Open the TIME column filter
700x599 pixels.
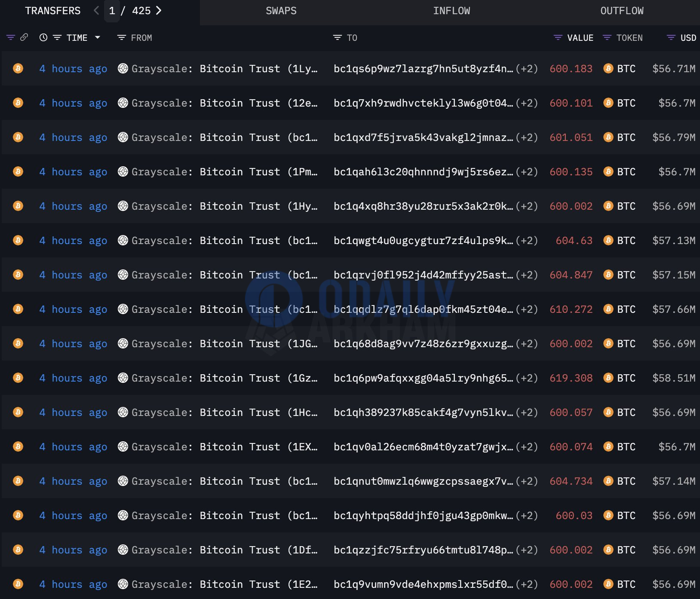click(x=57, y=38)
